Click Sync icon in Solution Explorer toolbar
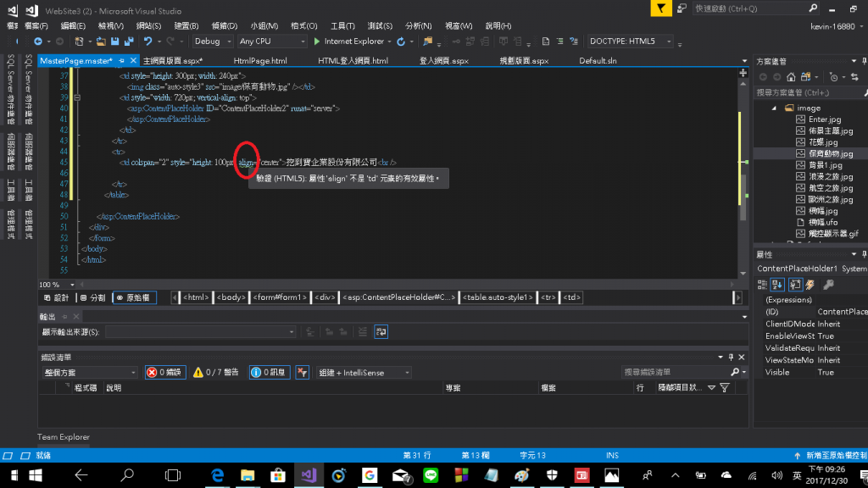 (854, 77)
